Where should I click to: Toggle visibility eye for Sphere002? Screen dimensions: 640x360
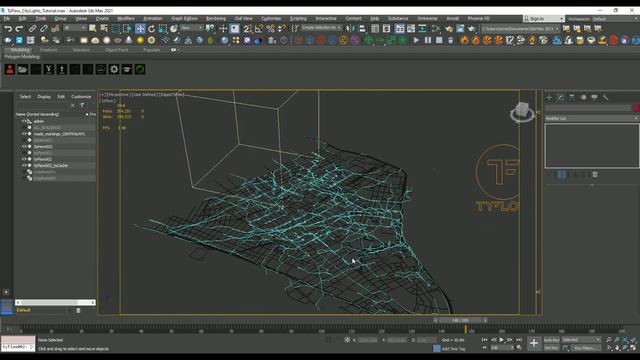[24, 146]
